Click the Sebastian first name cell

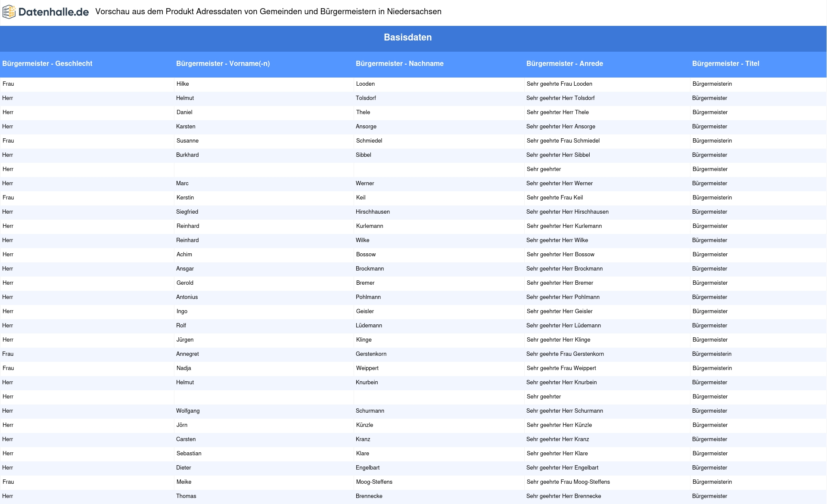click(189, 454)
